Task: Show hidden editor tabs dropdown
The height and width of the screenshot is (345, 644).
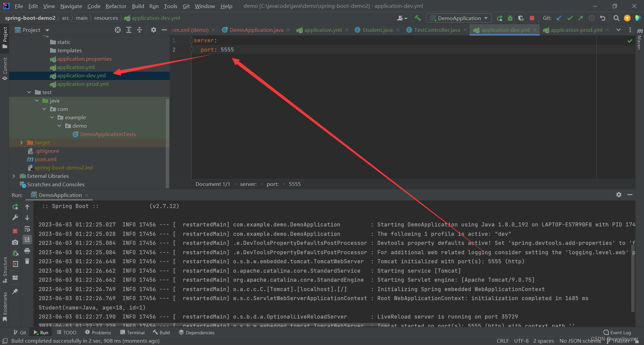Action: [619, 30]
